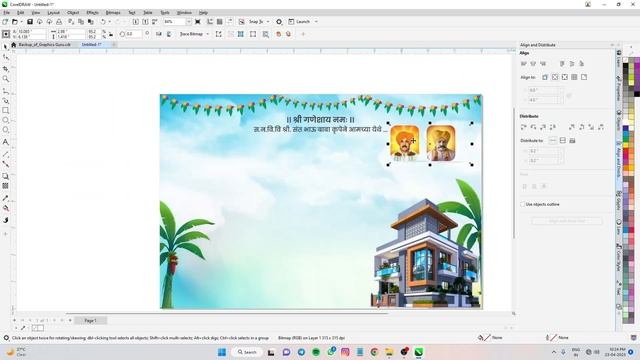Select the Text tool

tap(6, 142)
